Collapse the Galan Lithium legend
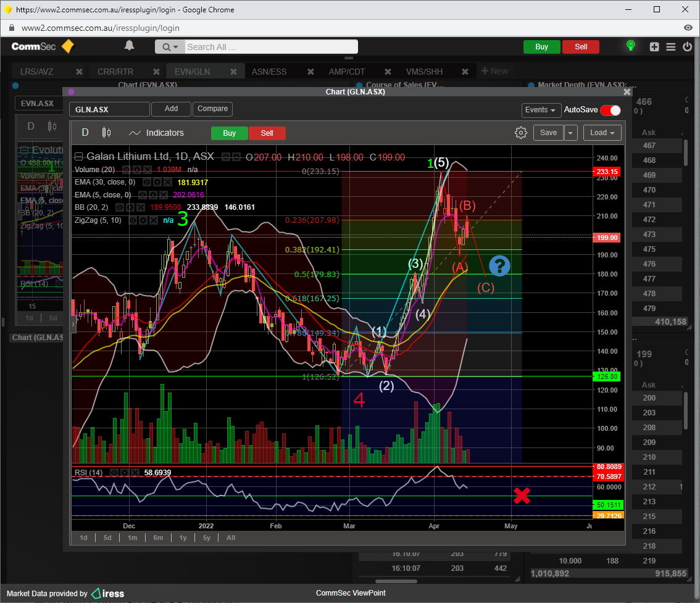This screenshot has width=700, height=603. 78,157
